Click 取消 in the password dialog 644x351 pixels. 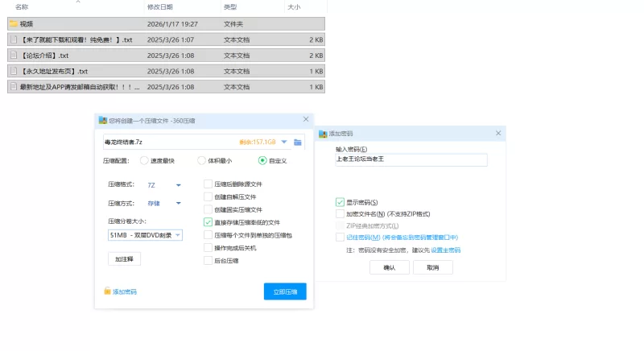click(x=433, y=267)
